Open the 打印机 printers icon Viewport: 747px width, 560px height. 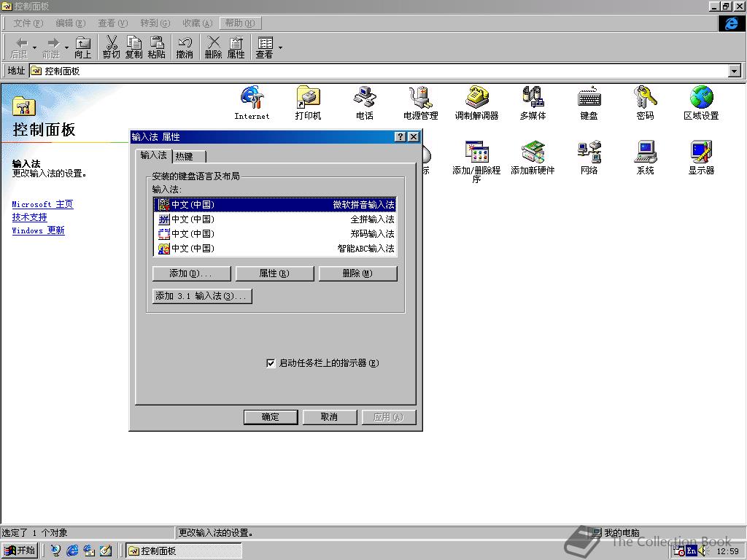pos(309,102)
